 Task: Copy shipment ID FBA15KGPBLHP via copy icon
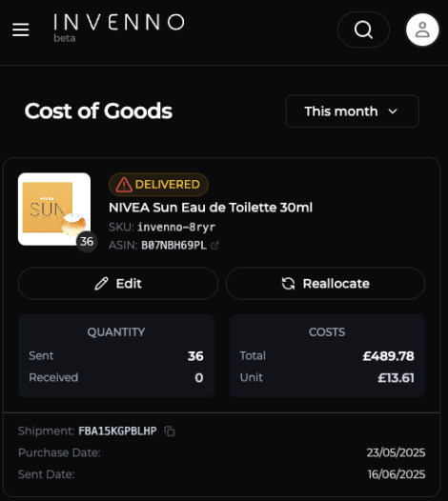pos(170,431)
